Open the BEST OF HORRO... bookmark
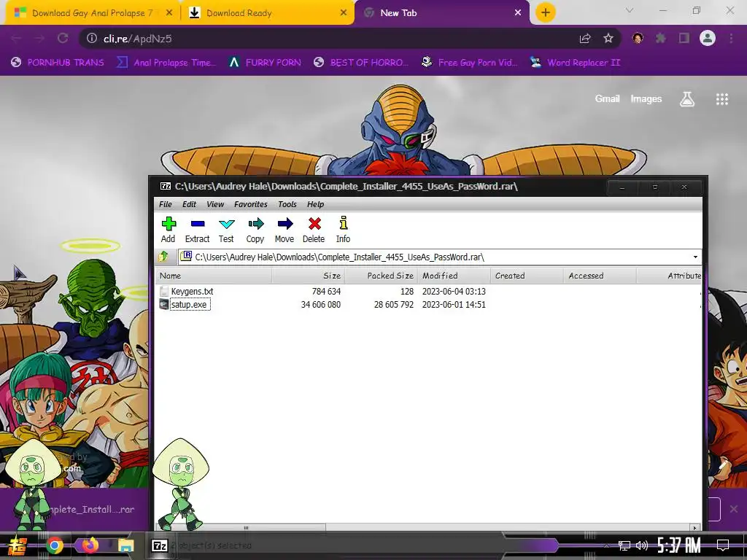 pos(360,63)
